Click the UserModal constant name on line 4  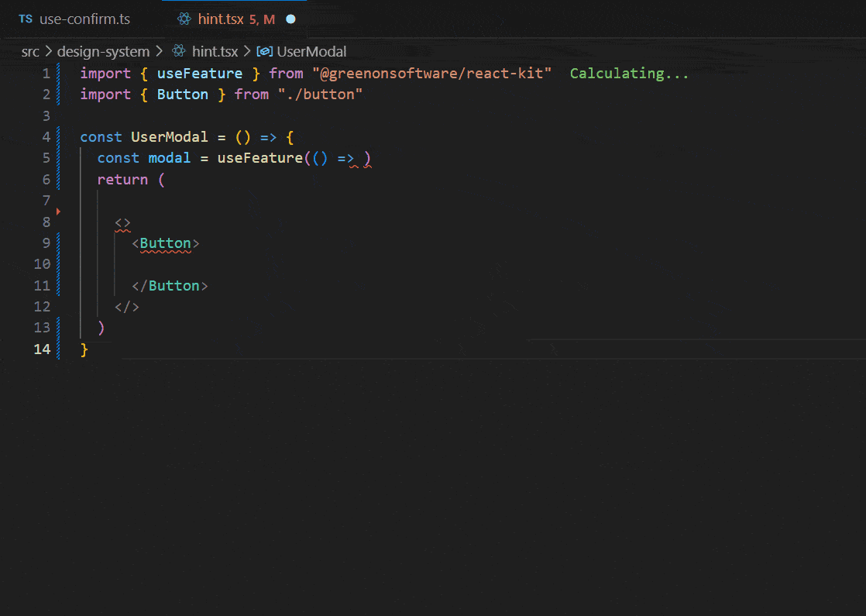(x=170, y=137)
